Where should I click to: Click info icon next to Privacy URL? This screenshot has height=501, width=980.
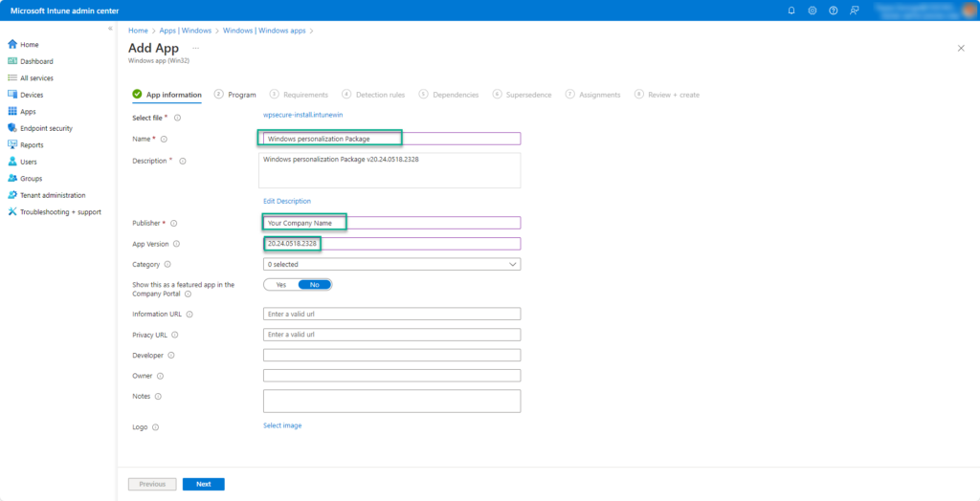[x=175, y=335]
